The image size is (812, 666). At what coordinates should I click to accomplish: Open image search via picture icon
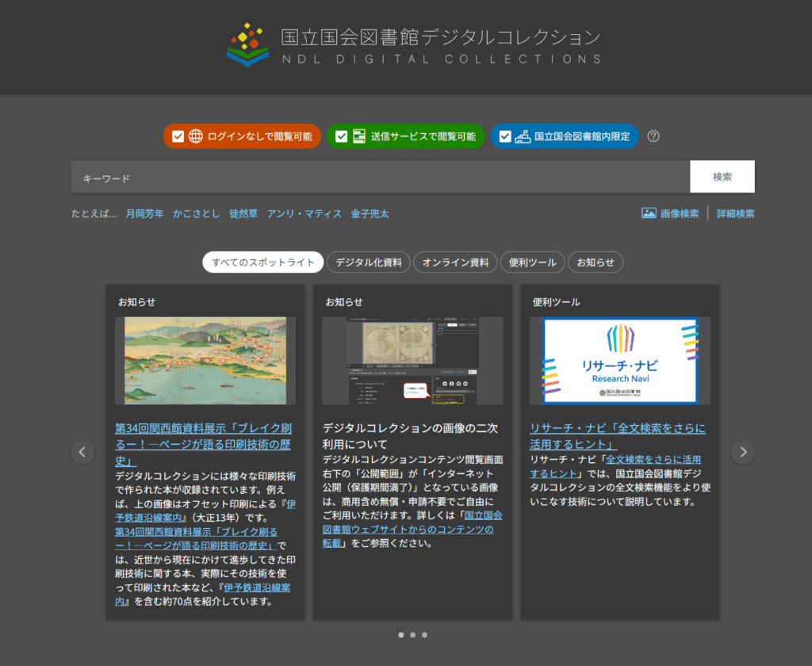(649, 213)
